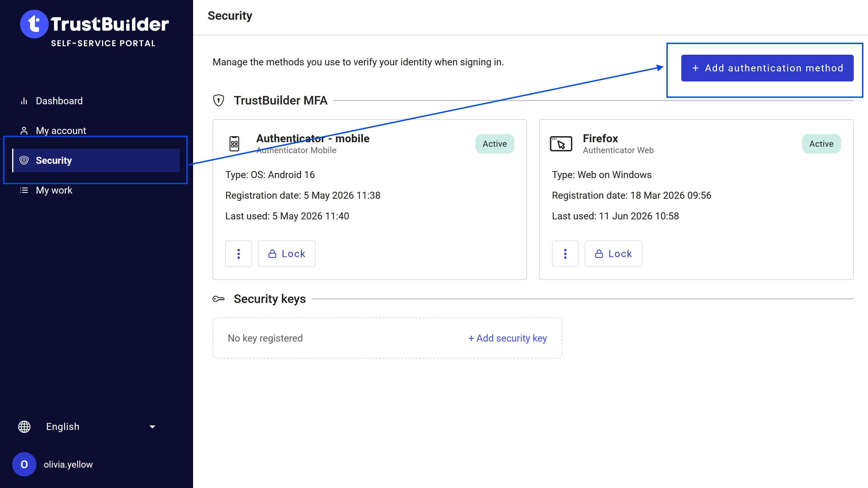Click the TrustBuilder MFA section heading
The width and height of the screenshot is (868, 488).
tap(280, 100)
